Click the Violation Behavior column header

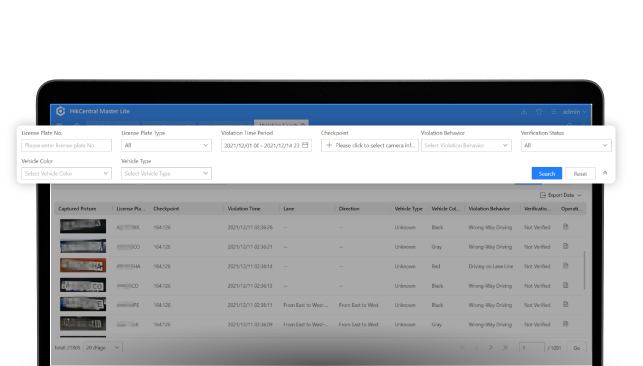coord(489,209)
